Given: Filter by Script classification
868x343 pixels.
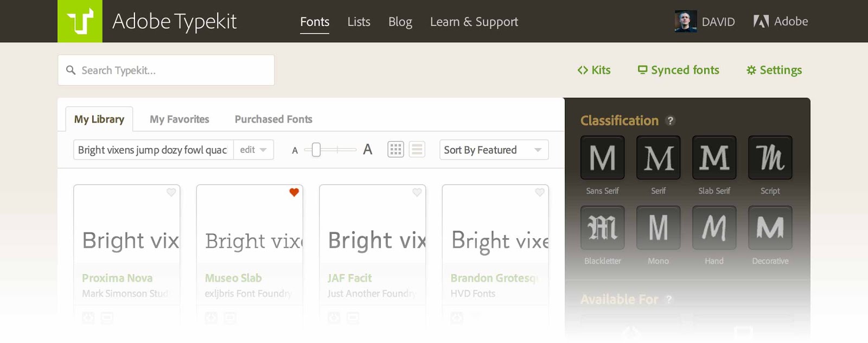Looking at the screenshot, I should 770,157.
